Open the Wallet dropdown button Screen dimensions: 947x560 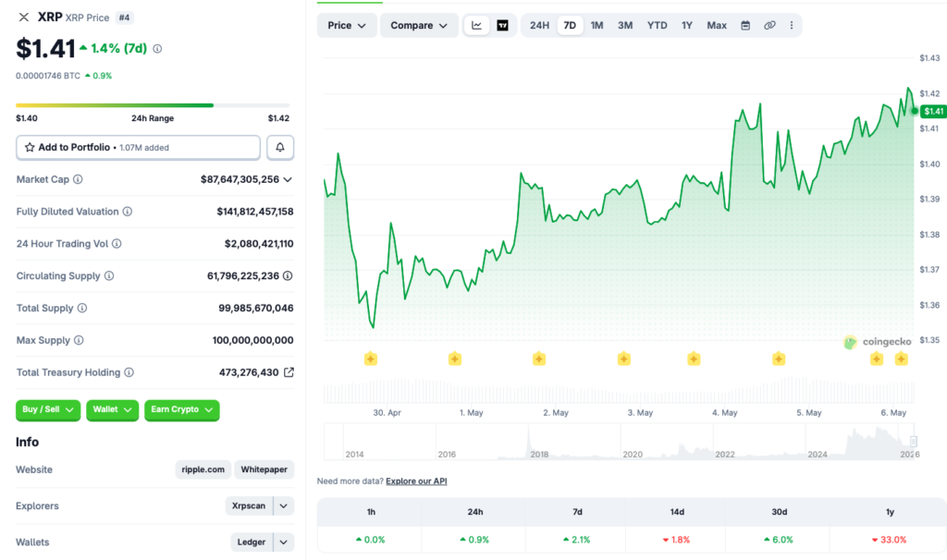(112, 409)
